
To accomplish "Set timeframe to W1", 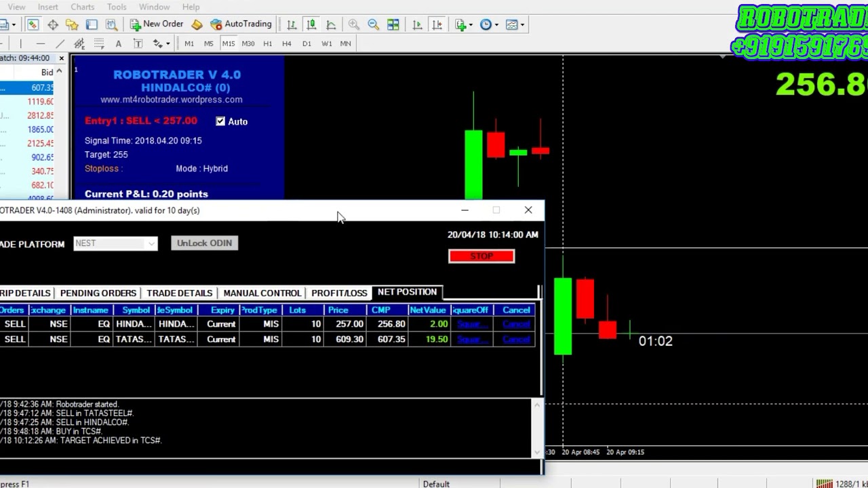I will coord(327,43).
